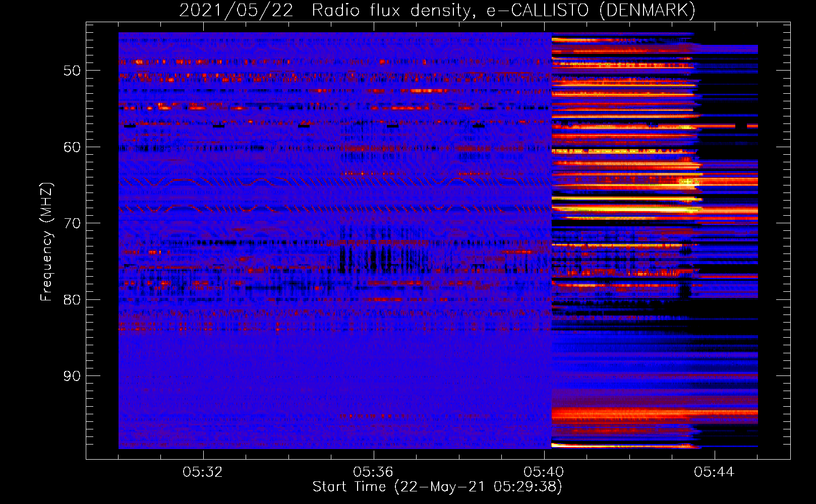Click the 'Start Time (22-May-21 05:29:38)' label
Image resolution: width=816 pixels, height=504 pixels.
(x=437, y=486)
